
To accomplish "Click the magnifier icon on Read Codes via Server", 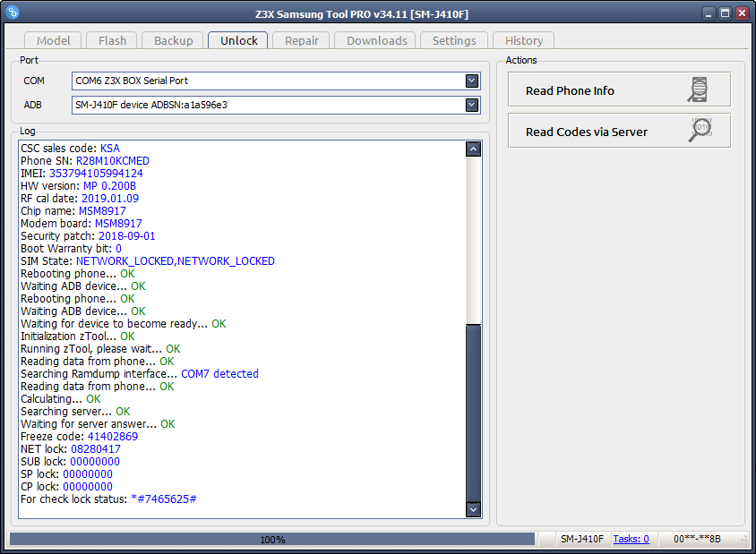I will coord(700,130).
